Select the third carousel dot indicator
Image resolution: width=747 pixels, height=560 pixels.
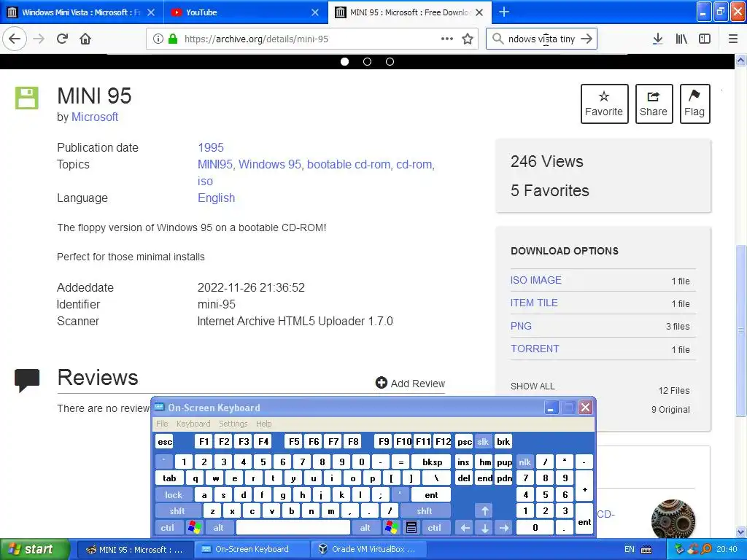390,61
